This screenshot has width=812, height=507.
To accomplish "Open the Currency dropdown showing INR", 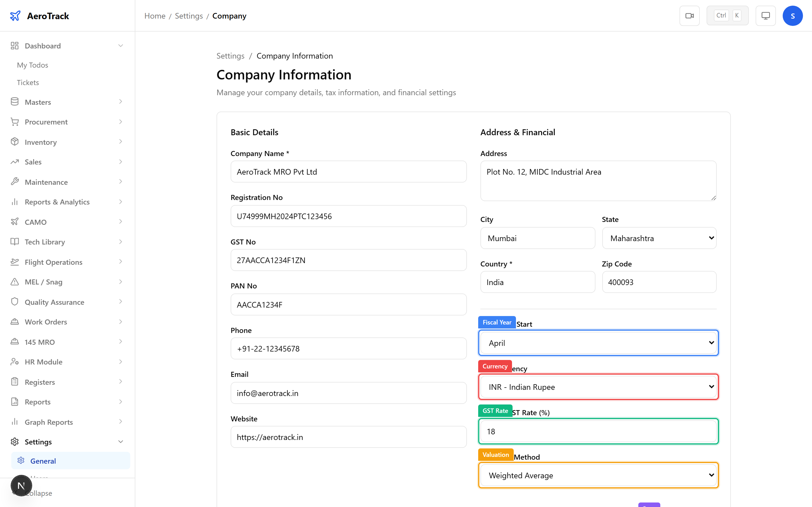I will (x=598, y=387).
